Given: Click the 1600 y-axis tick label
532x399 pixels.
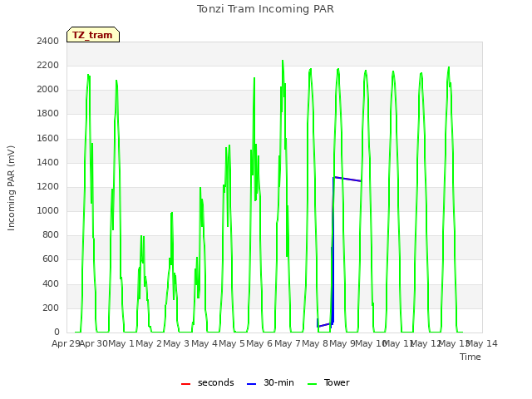Looking at the screenshot, I should (48, 138).
